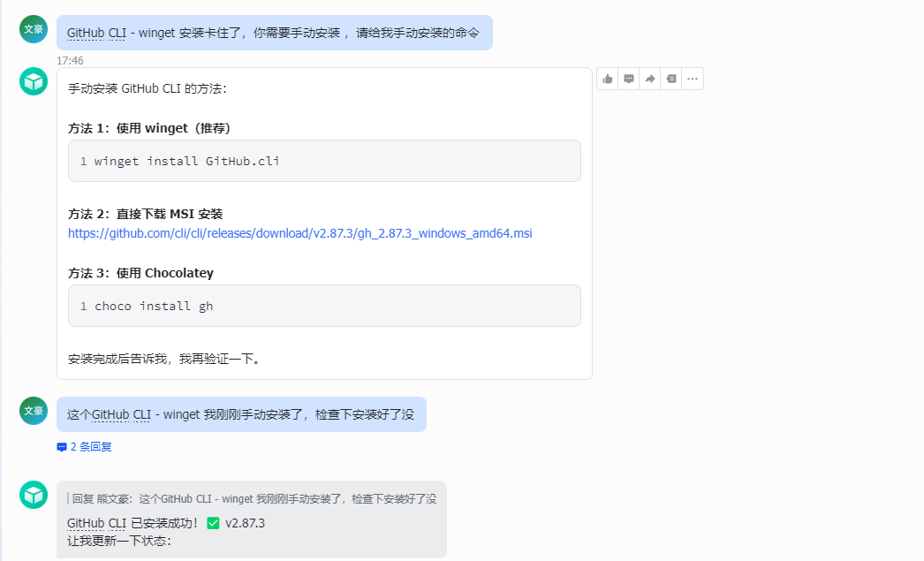
Task: Click the quote/cite icon on the assistant reply
Action: tap(671, 79)
